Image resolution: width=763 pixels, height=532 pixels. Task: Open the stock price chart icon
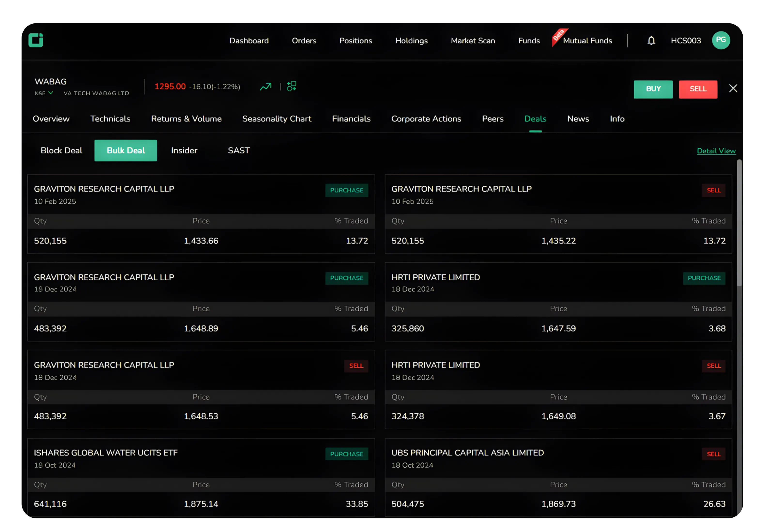click(265, 87)
